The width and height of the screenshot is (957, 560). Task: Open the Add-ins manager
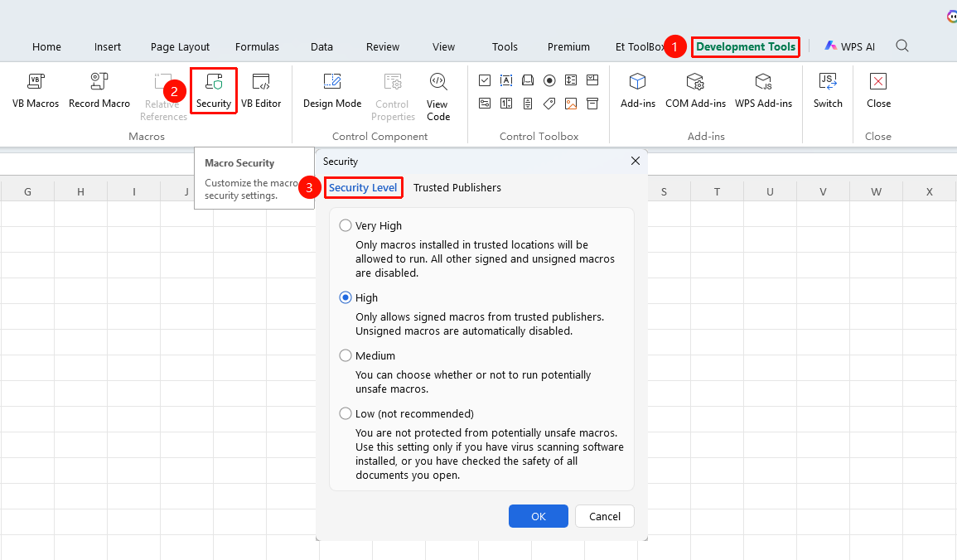(638, 90)
